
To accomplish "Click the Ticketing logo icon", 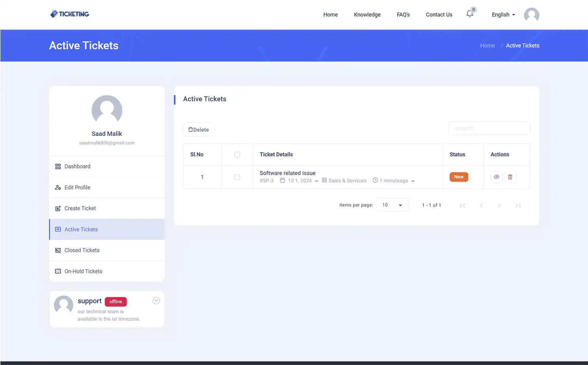I will coord(53,13).
